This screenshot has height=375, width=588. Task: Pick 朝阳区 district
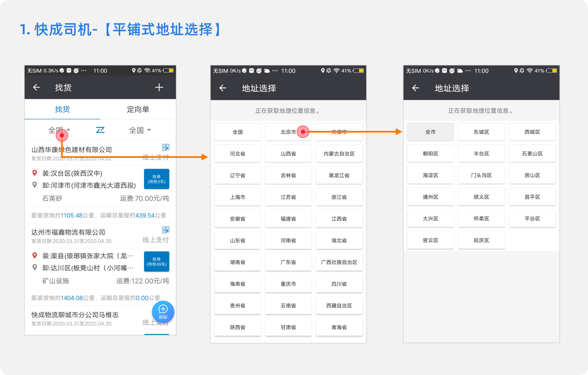(430, 154)
